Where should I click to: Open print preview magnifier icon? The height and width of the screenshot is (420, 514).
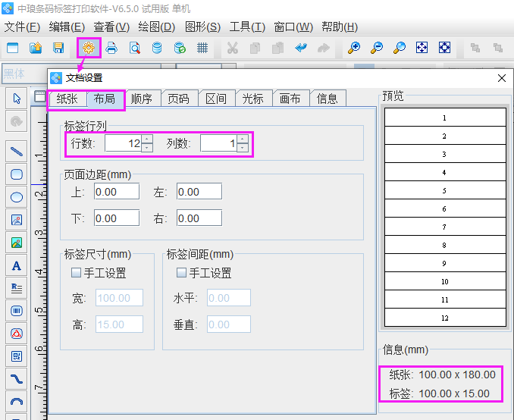[x=134, y=48]
